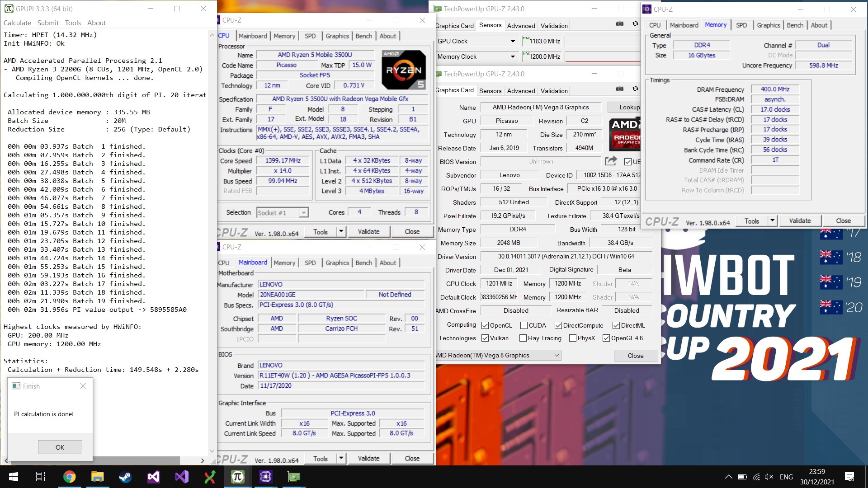Toggle the Vulkan checkbox in GPU-Z
Image resolution: width=868 pixels, height=488 pixels.
[485, 338]
